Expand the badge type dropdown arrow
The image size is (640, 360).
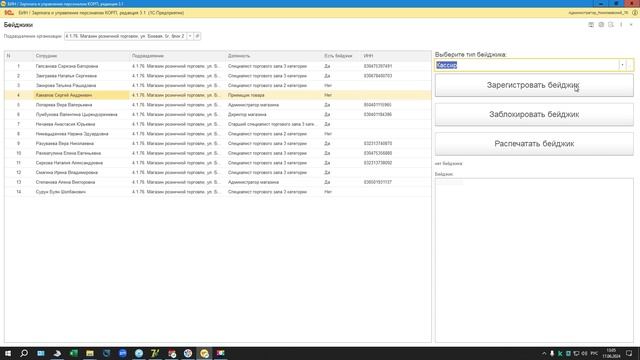[x=622, y=65]
